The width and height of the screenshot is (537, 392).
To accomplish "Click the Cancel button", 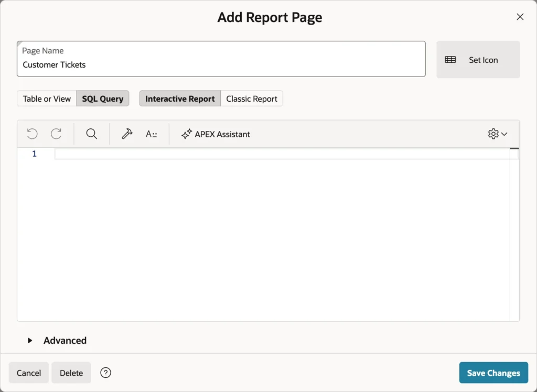I will 29,373.
